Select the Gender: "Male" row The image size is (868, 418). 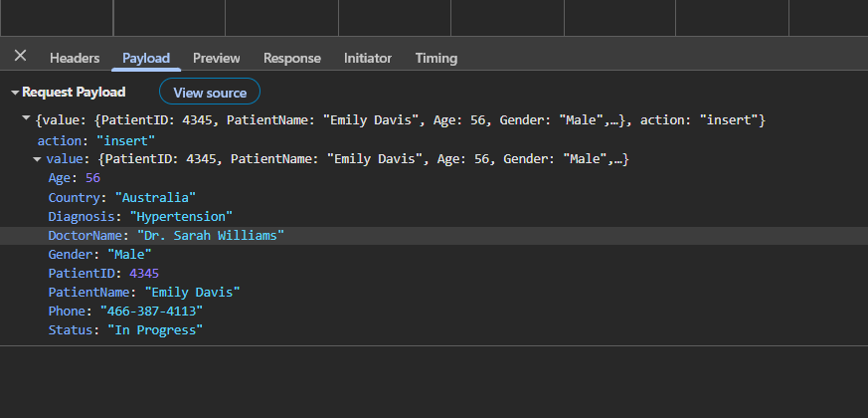tap(434, 255)
